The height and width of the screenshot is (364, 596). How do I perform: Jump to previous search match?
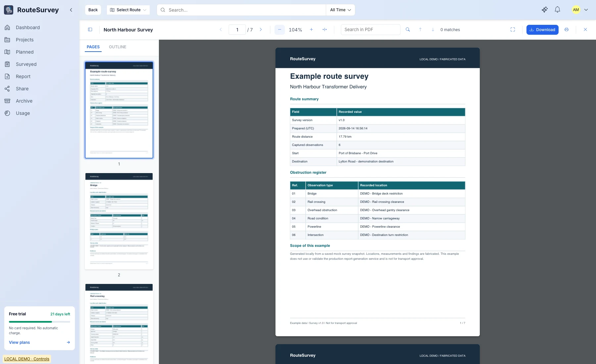(x=421, y=30)
